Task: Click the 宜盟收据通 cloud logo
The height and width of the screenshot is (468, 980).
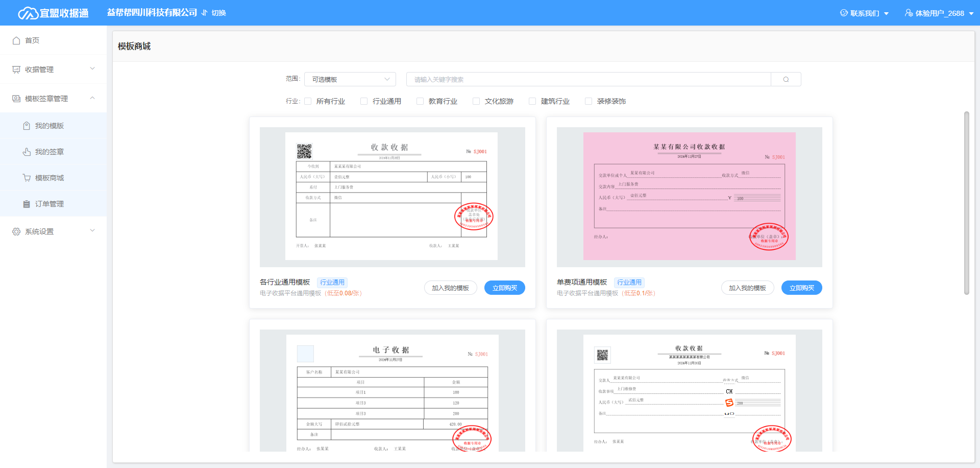Action: coord(28,13)
